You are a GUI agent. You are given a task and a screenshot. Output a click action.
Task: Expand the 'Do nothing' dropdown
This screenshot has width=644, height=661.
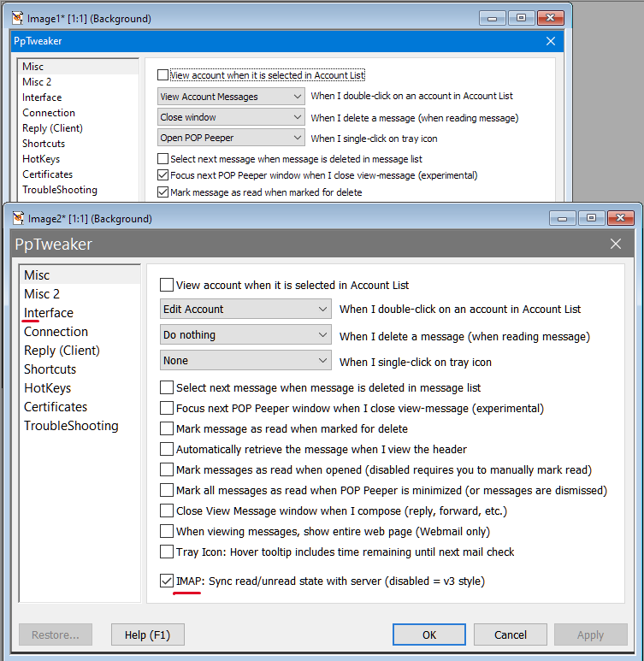(x=245, y=334)
